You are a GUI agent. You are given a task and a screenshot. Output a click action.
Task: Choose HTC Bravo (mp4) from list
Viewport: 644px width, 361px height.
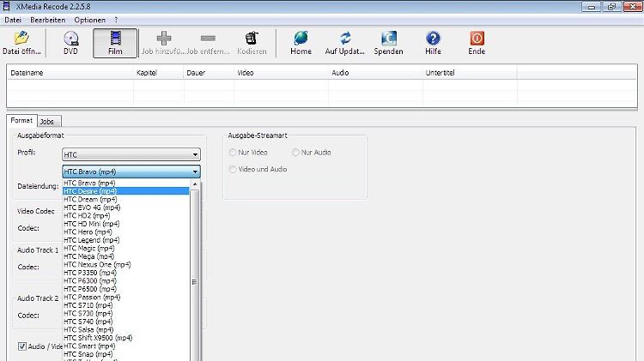(x=125, y=183)
